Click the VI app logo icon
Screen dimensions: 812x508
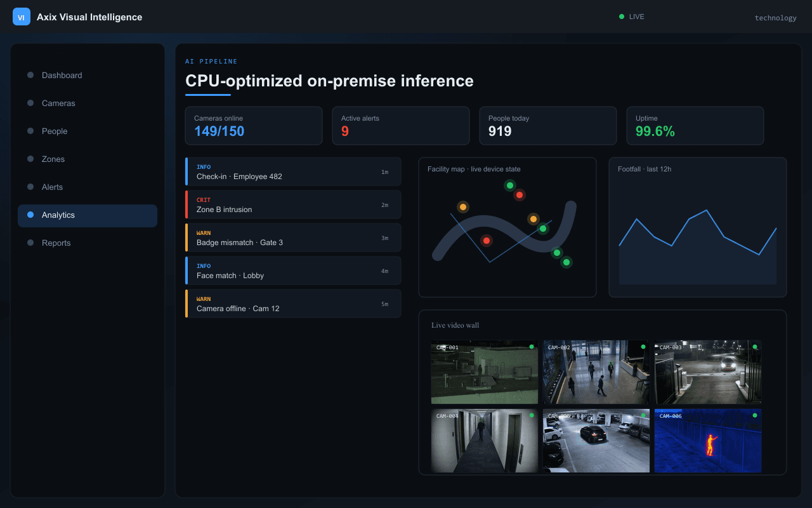click(22, 17)
